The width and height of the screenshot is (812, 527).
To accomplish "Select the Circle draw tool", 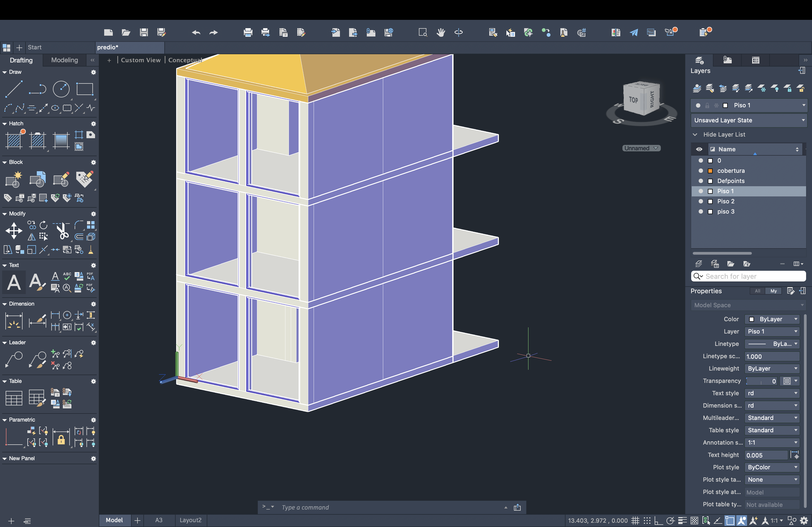I will [x=61, y=89].
